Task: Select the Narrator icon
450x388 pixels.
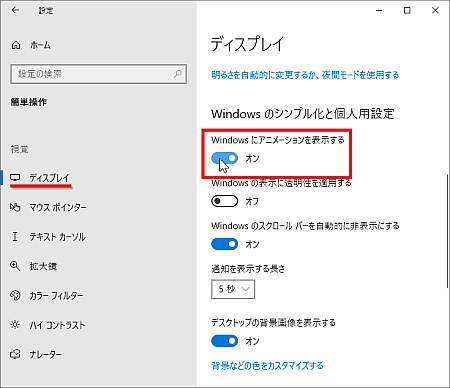Action: point(15,354)
